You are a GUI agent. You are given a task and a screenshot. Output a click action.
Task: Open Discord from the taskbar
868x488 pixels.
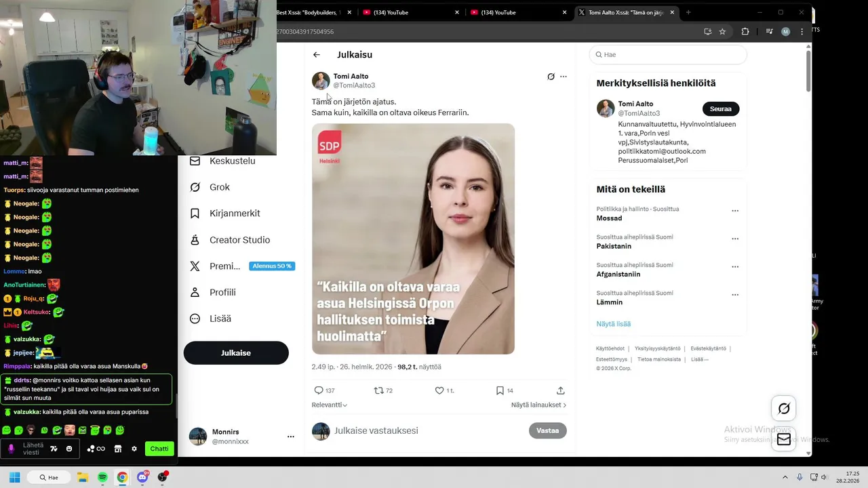tap(142, 477)
